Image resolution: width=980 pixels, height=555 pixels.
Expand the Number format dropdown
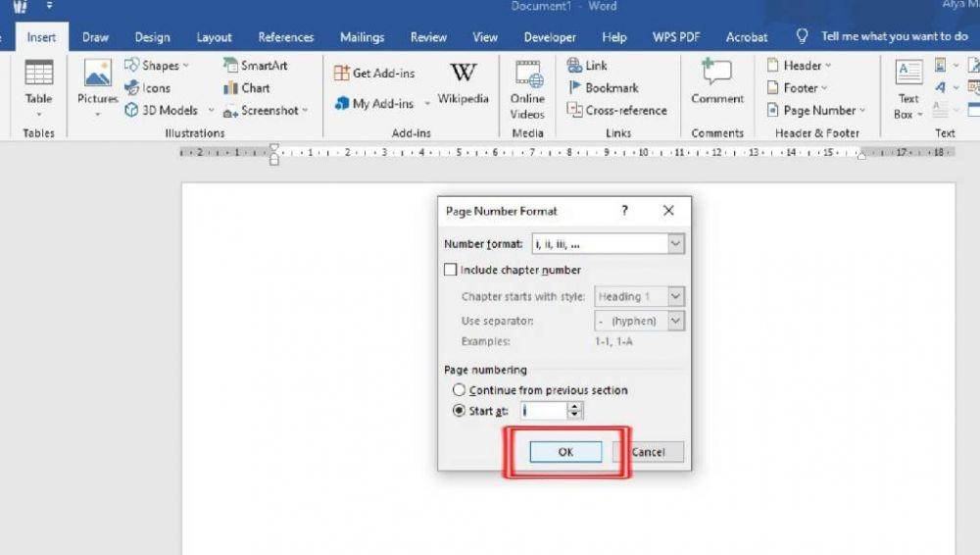(675, 244)
